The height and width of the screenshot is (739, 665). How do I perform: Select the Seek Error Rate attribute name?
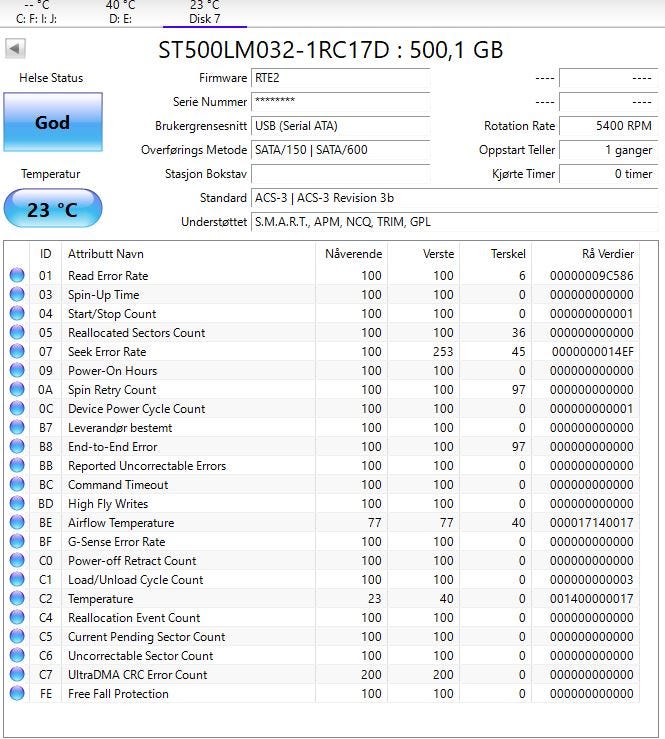107,352
